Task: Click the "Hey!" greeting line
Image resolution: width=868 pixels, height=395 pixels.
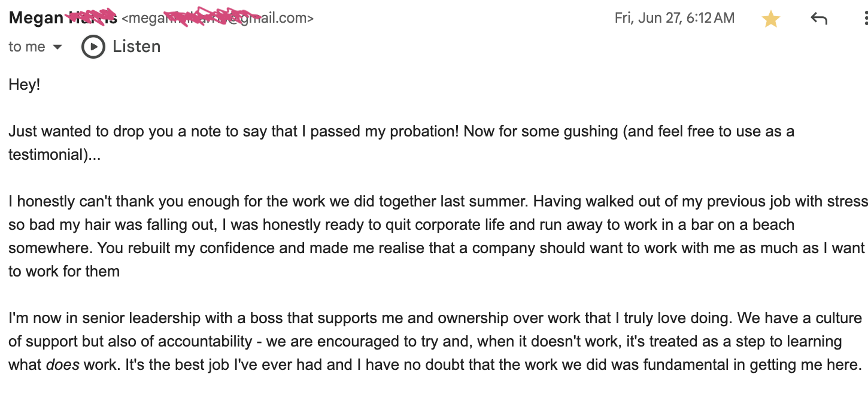Action: pyautogui.click(x=25, y=84)
